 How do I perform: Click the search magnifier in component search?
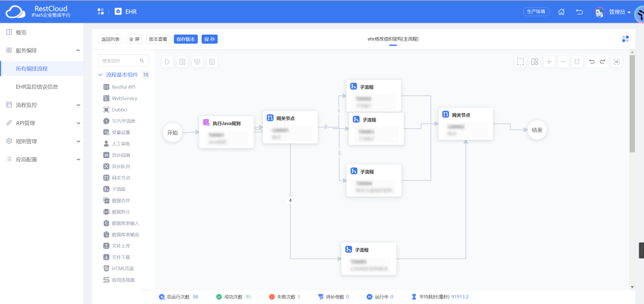click(142, 61)
